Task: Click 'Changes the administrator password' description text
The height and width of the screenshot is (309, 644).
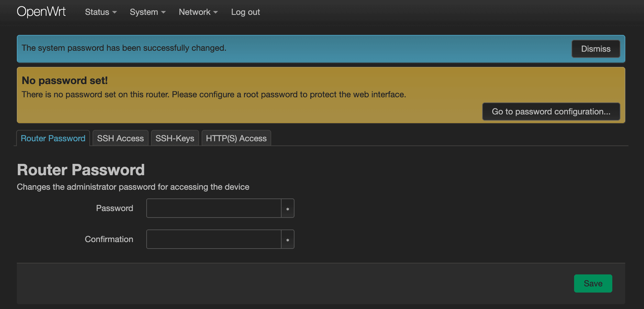Action: tap(133, 187)
